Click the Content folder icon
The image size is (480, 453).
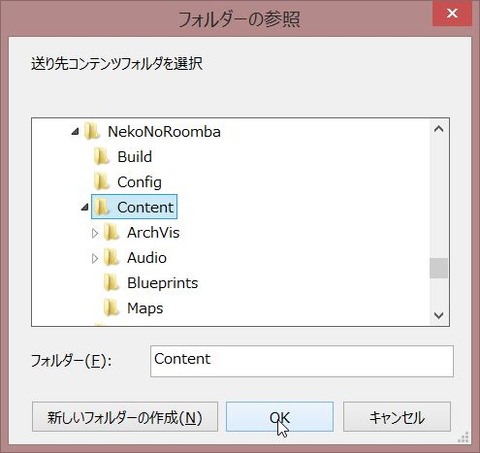click(x=101, y=207)
